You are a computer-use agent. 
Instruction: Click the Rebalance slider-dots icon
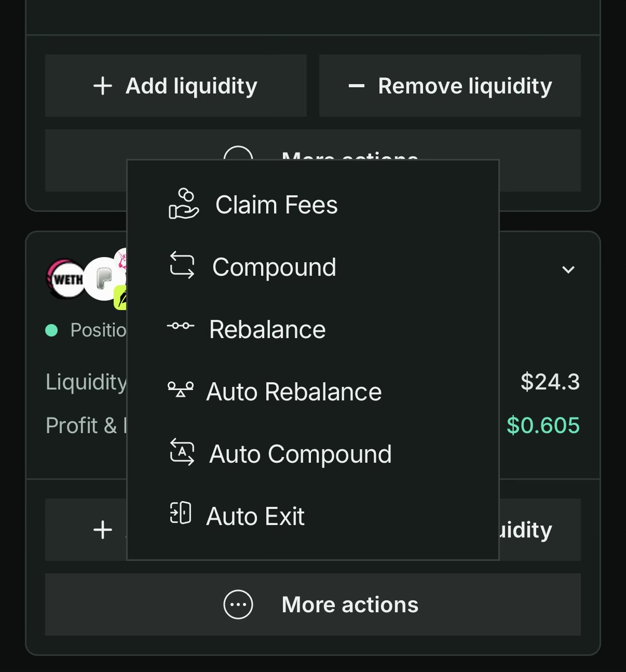pyautogui.click(x=180, y=326)
